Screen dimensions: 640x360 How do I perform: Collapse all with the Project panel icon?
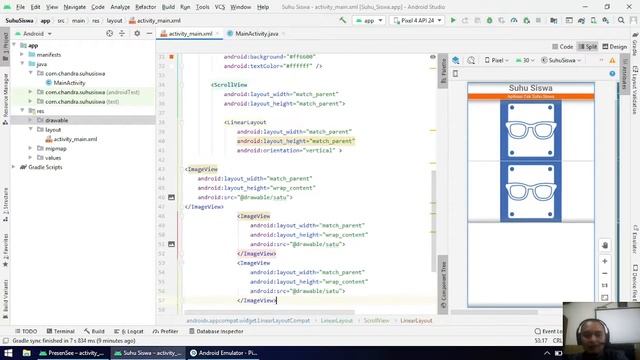(122, 33)
